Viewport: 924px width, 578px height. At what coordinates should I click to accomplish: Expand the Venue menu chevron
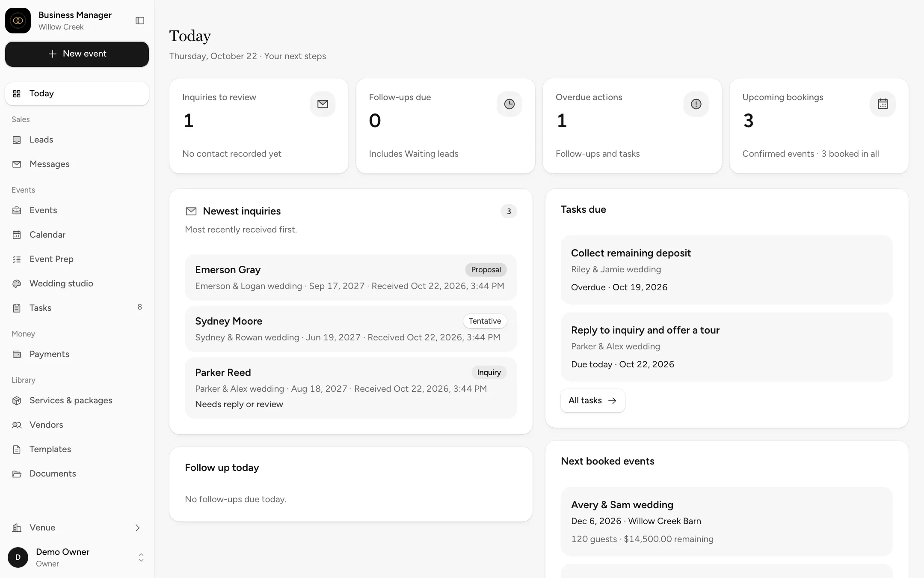138,528
